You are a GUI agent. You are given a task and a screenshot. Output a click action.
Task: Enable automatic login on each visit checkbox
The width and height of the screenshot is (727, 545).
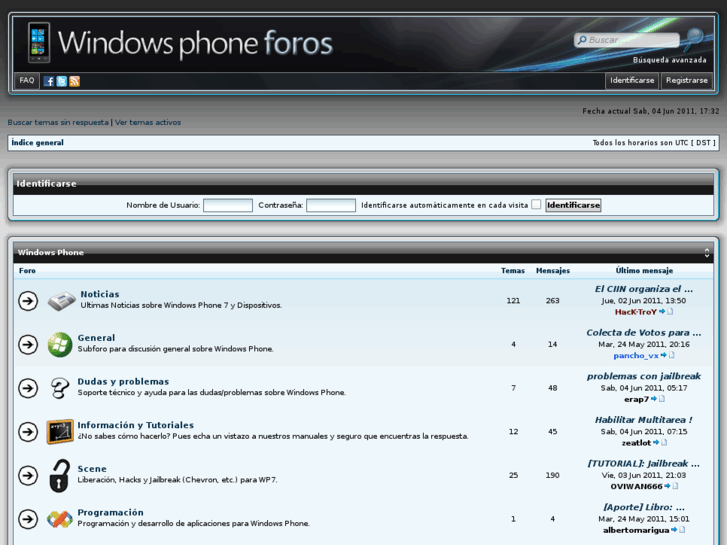click(536, 205)
